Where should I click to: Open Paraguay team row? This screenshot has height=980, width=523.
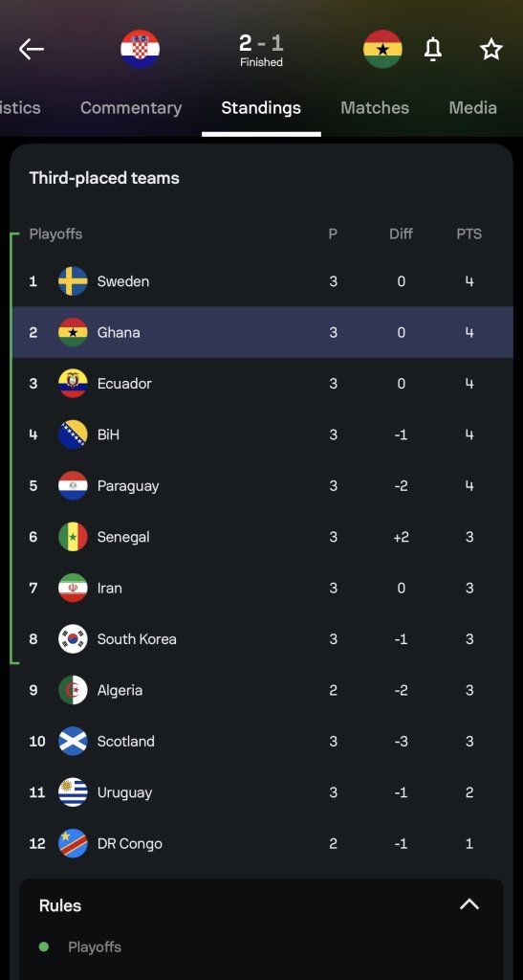(262, 485)
